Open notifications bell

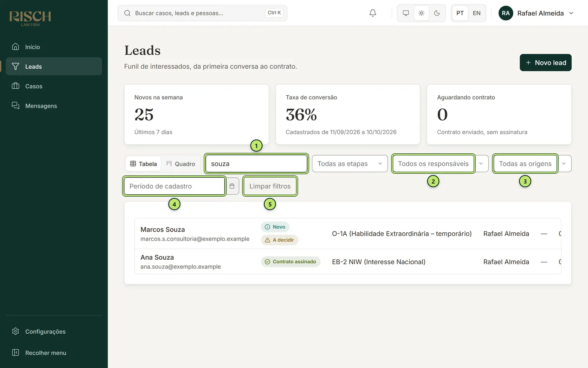[373, 13]
